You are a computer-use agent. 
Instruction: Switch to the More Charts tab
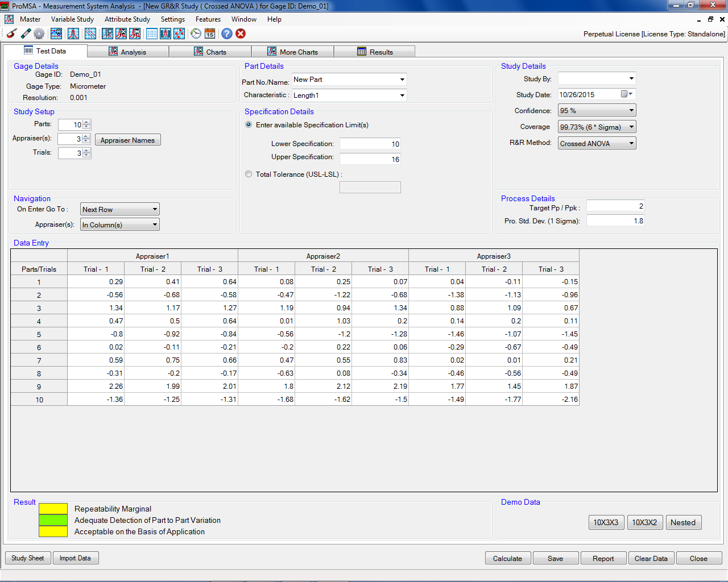click(292, 52)
